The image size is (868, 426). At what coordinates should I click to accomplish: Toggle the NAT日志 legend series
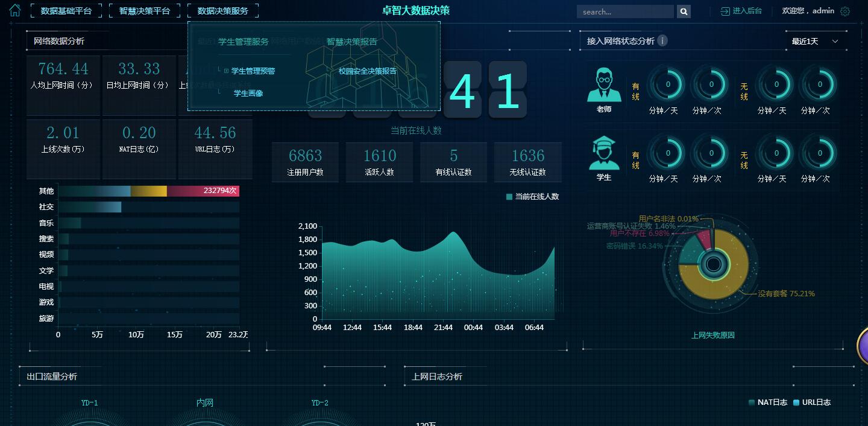(x=767, y=402)
